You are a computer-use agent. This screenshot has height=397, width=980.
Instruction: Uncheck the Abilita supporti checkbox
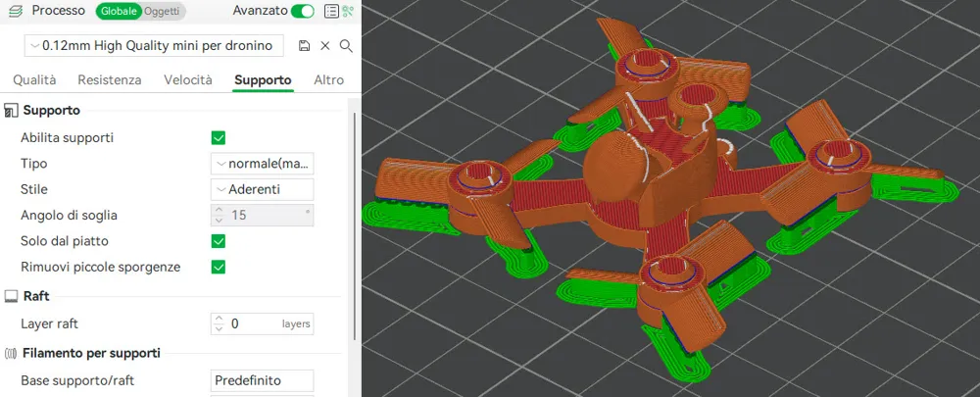pos(219,138)
